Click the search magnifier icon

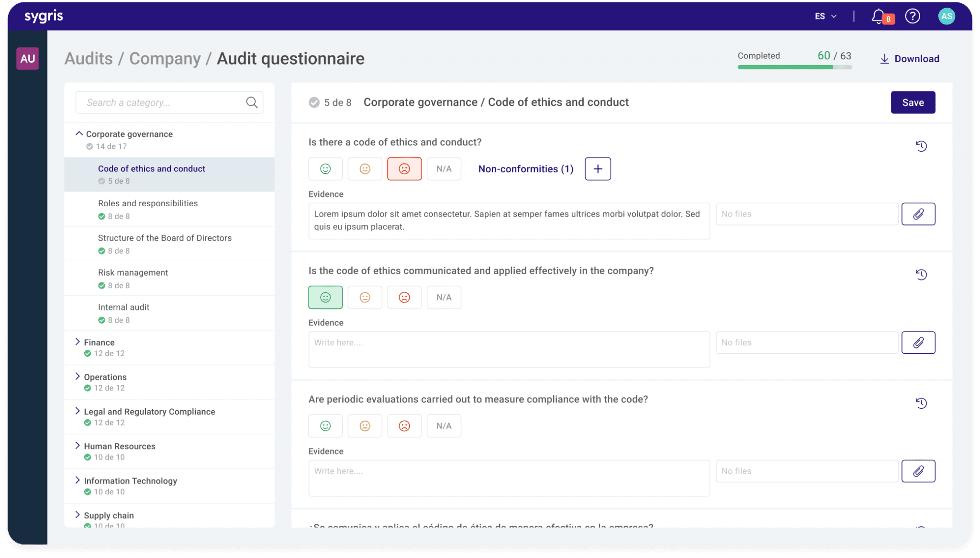252,102
